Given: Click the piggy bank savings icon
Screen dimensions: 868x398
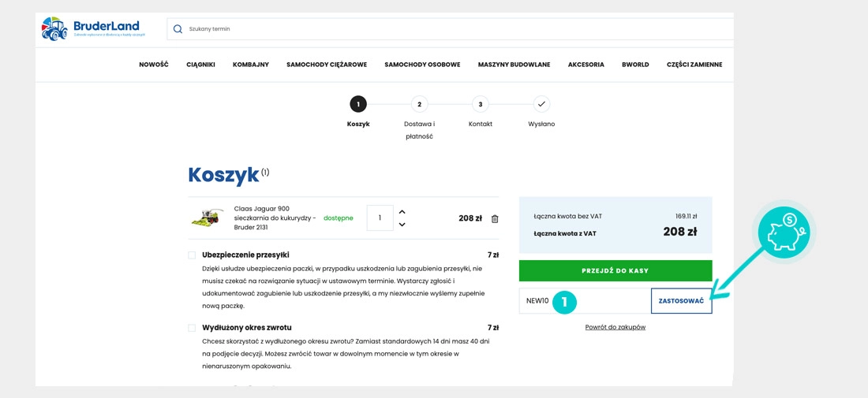Looking at the screenshot, I should (784, 232).
